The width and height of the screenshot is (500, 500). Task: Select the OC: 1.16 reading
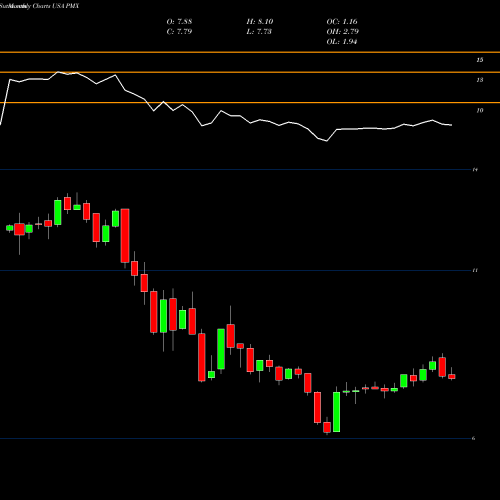342,22
